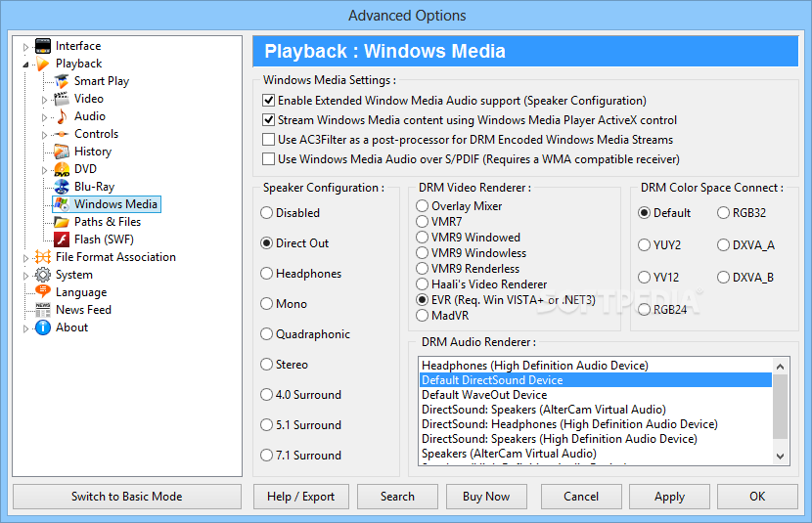Enable Windows Media Audio over S/PDIF

click(268, 158)
